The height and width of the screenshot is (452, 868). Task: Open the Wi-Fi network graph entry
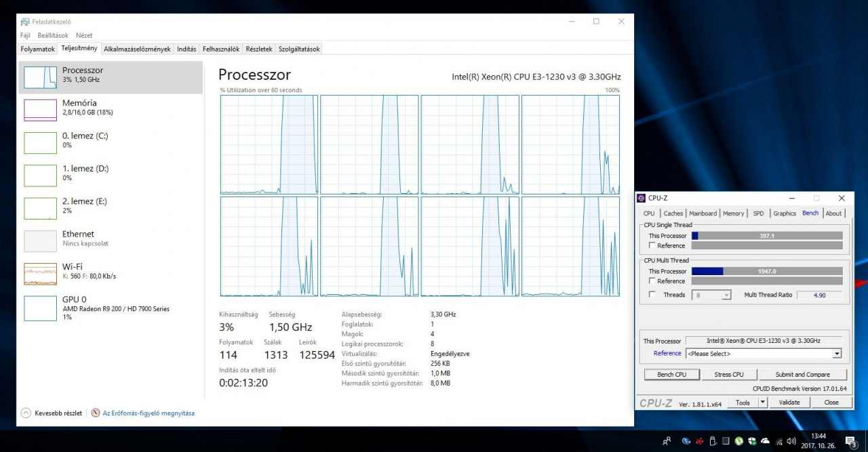(111, 272)
